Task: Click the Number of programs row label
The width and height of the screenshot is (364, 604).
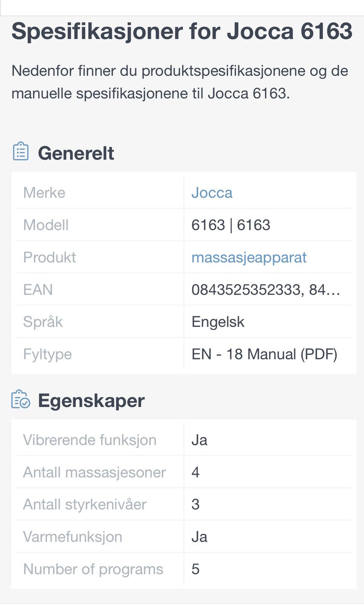Action: (x=93, y=569)
